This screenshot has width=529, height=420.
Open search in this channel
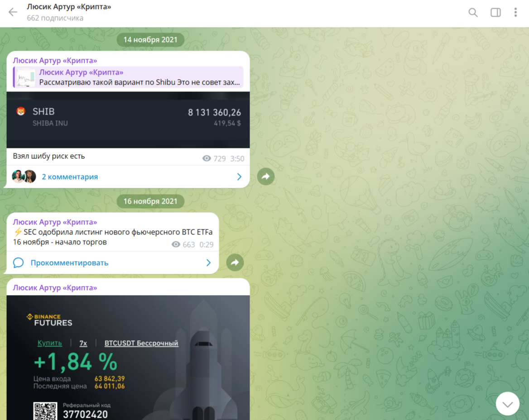tap(473, 13)
